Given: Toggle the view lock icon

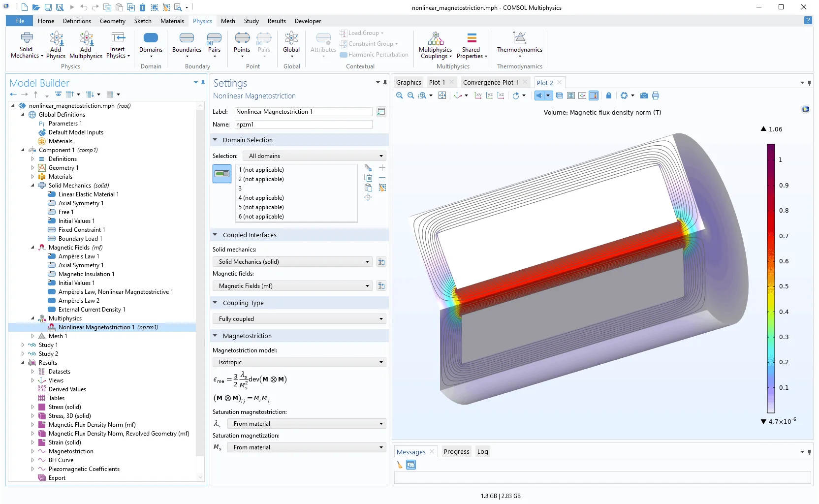Looking at the screenshot, I should pos(608,95).
